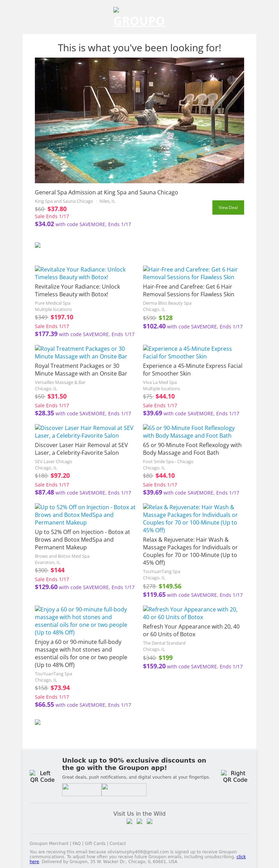Click the Contact footer link
This screenshot has width=279, height=868.
118,843
